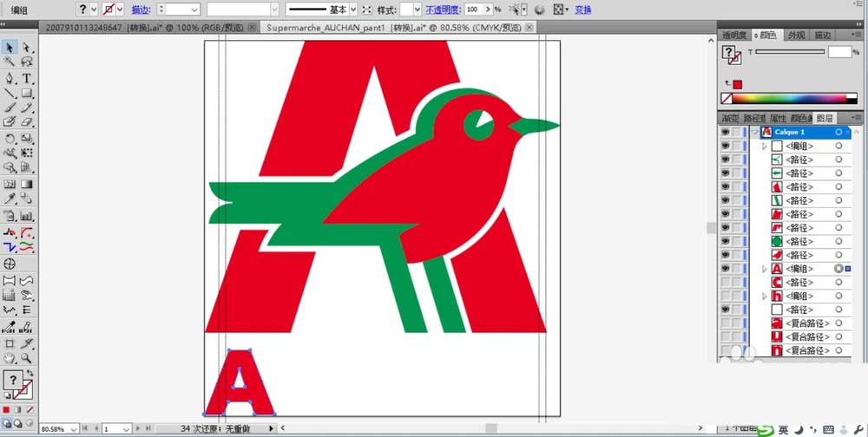Expand the A <编组> group
The width and height of the screenshot is (868, 437).
tap(765, 269)
